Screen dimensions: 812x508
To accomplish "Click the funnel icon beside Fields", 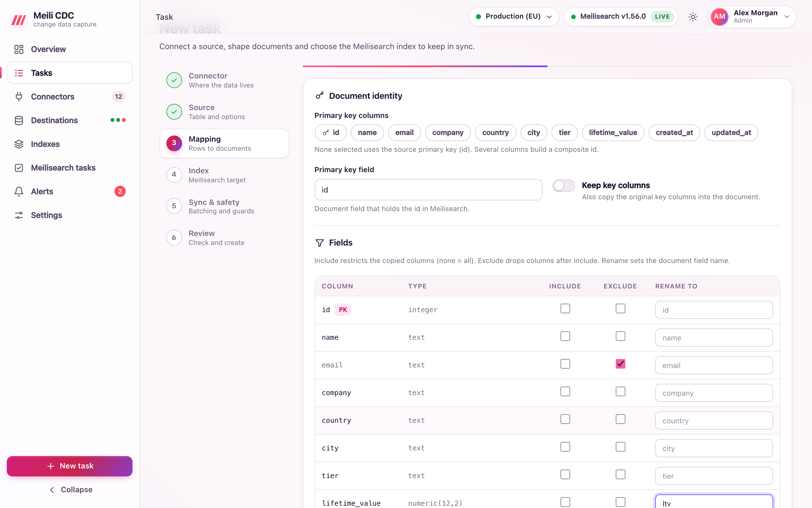I will 320,243.
